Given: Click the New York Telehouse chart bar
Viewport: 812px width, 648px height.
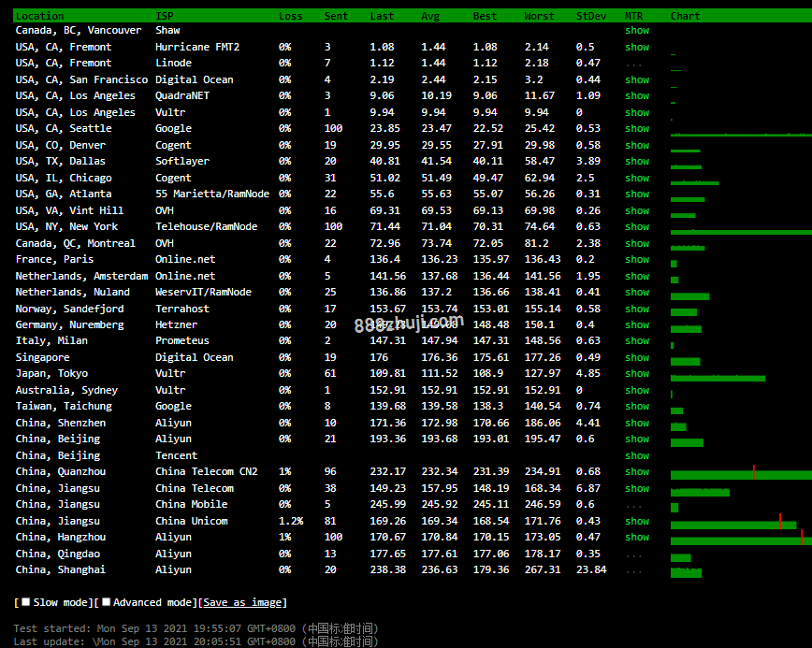Looking at the screenshot, I should [x=741, y=233].
